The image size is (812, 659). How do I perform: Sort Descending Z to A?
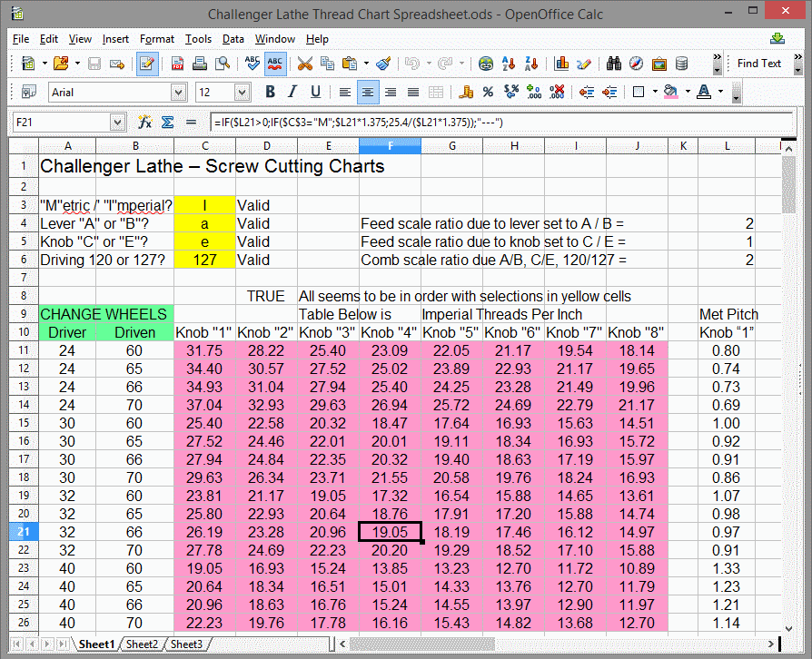pos(531,64)
